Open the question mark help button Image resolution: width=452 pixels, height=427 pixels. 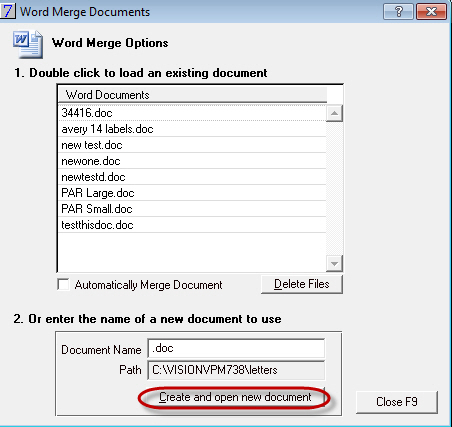[x=398, y=12]
